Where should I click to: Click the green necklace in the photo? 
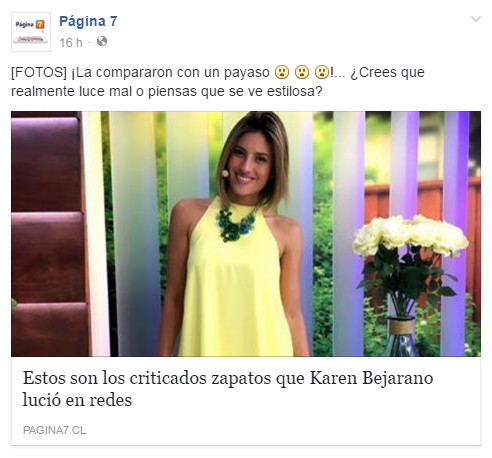[236, 224]
